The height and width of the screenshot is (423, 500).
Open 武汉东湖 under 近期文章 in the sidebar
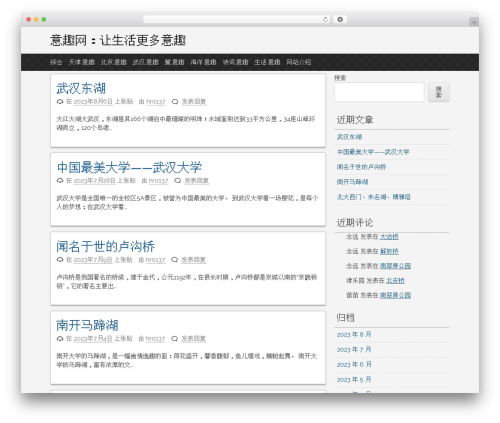click(349, 137)
